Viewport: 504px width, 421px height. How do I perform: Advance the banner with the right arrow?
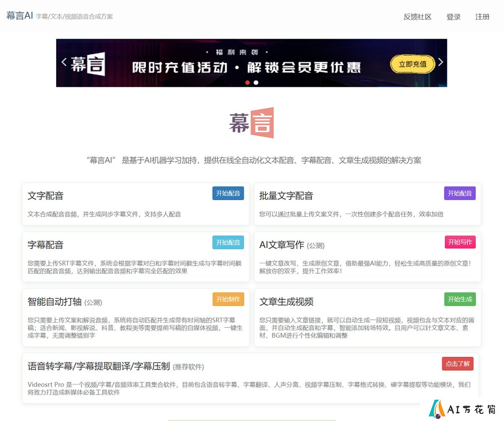click(x=440, y=62)
